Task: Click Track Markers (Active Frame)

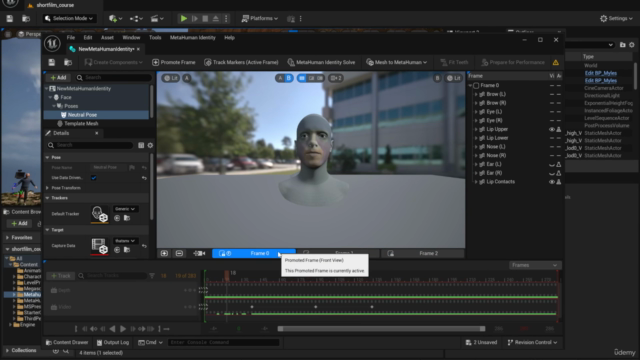Action: click(x=241, y=62)
